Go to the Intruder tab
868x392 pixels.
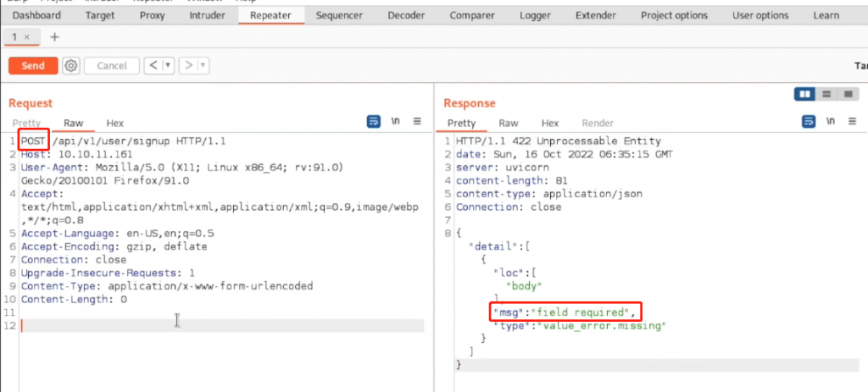point(208,15)
